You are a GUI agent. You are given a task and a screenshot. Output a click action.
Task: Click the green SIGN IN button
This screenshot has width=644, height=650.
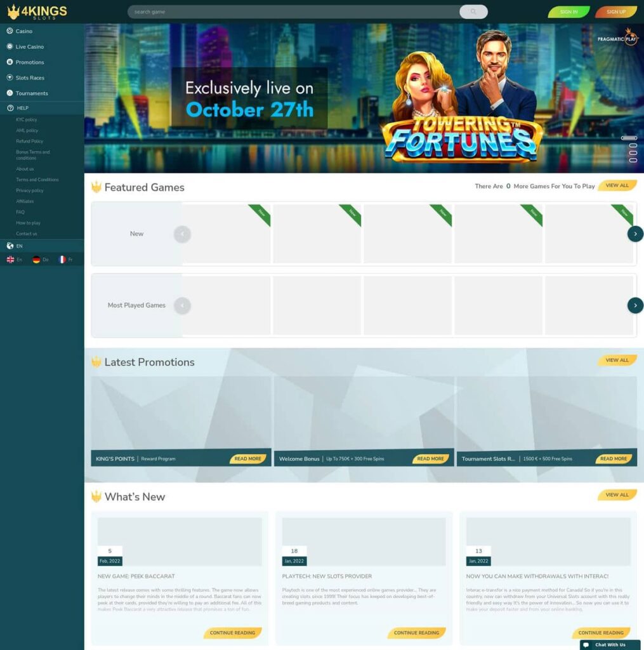568,11
